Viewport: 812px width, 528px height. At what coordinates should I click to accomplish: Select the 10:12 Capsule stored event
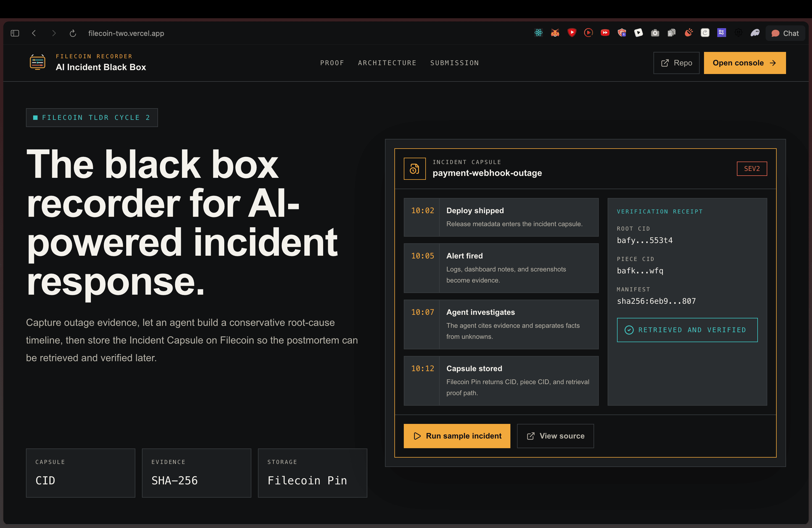pos(501,381)
